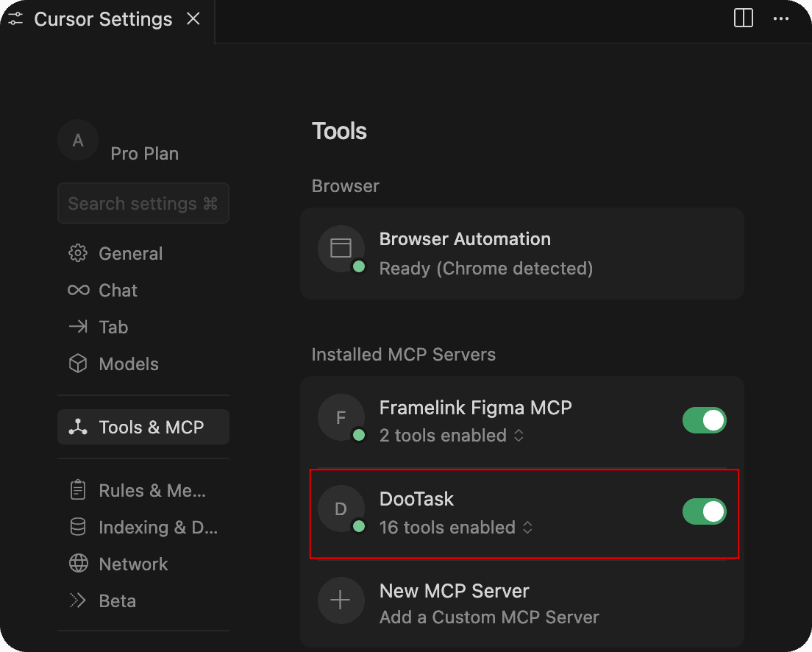Click the split editor layout icon

[x=744, y=18]
